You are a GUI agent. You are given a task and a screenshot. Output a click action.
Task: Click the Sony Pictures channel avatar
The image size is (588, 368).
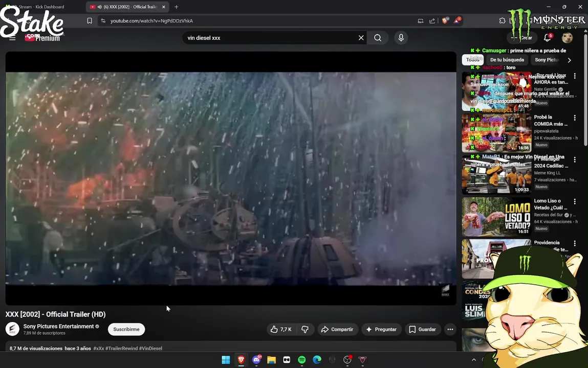click(x=12, y=329)
